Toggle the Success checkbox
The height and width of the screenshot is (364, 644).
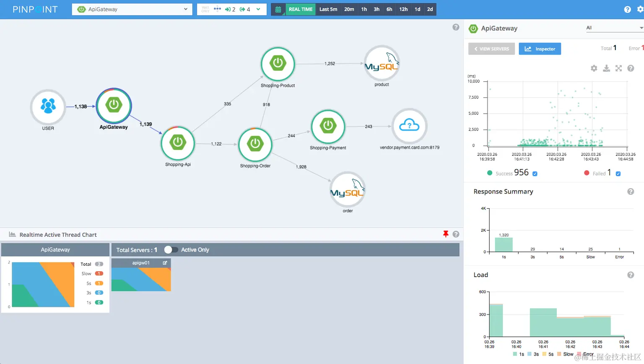(x=535, y=173)
